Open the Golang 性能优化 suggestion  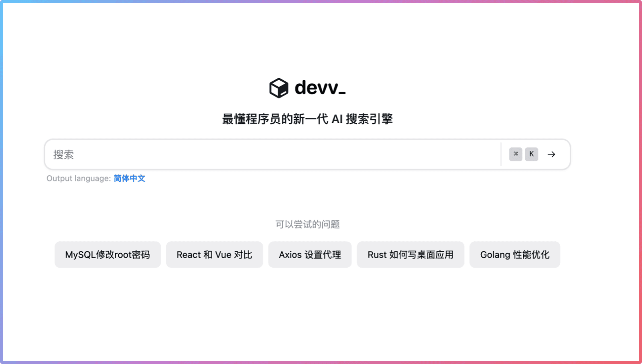click(515, 254)
